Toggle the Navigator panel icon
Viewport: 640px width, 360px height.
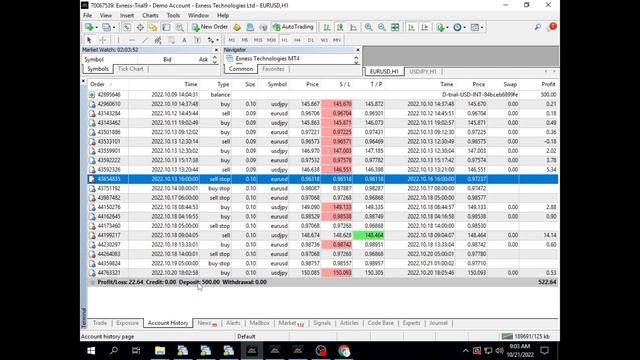pos(153,27)
